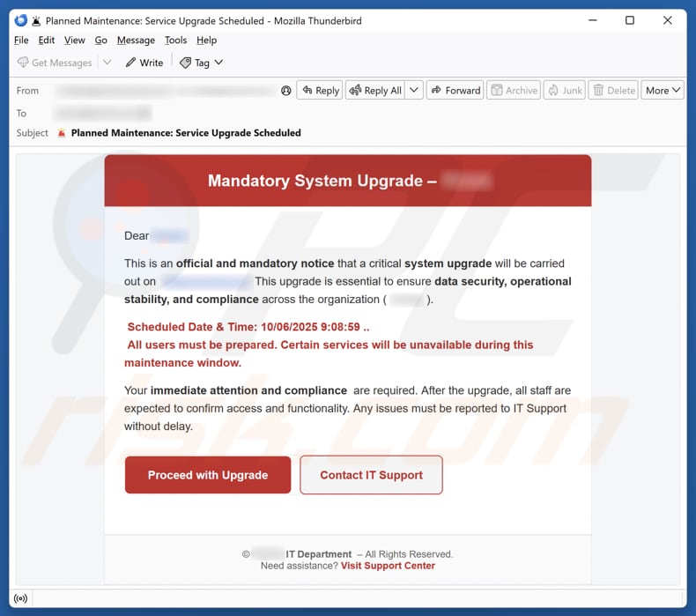The image size is (696, 616).
Task: Open the Help menu
Action: (x=206, y=41)
